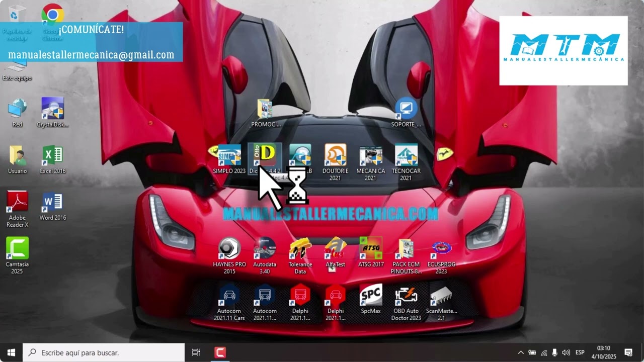Open Adobe Reader X

pos(18,209)
